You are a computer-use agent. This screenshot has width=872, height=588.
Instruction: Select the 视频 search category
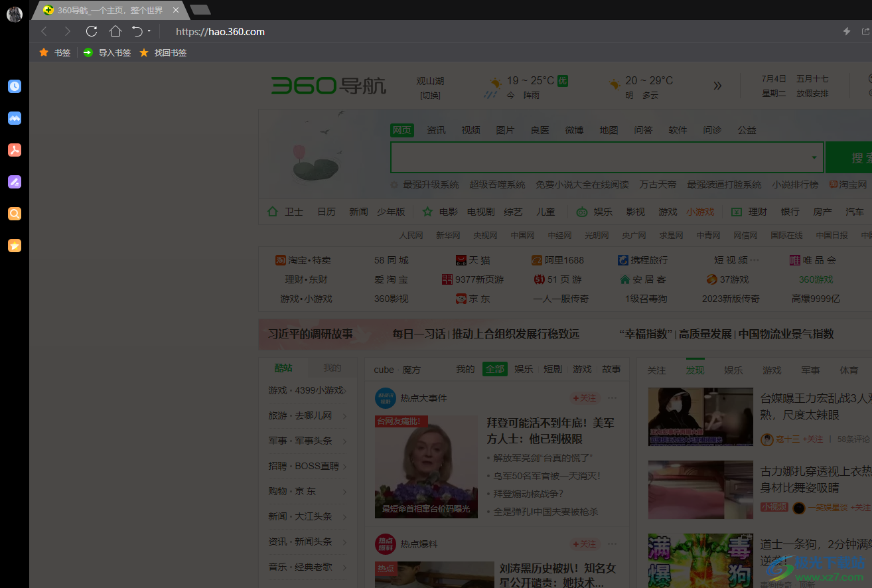click(x=471, y=130)
